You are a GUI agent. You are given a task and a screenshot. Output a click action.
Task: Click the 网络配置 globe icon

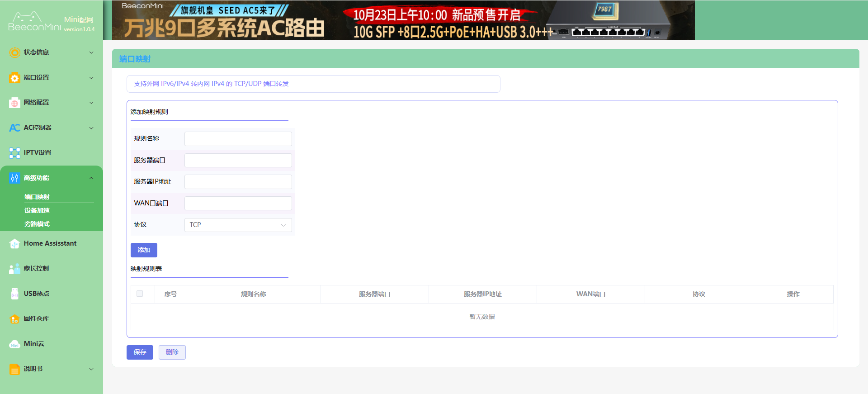[14, 103]
